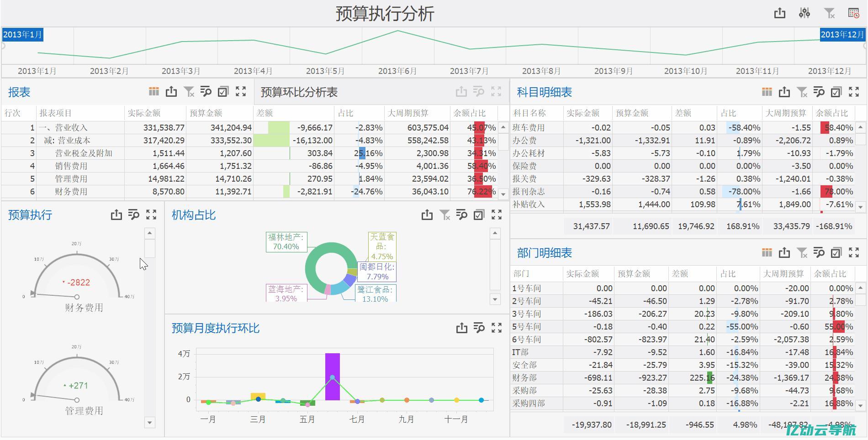Viewport: 868px width, 440px height.
Task: Export the 报表 panel
Action: click(x=171, y=92)
